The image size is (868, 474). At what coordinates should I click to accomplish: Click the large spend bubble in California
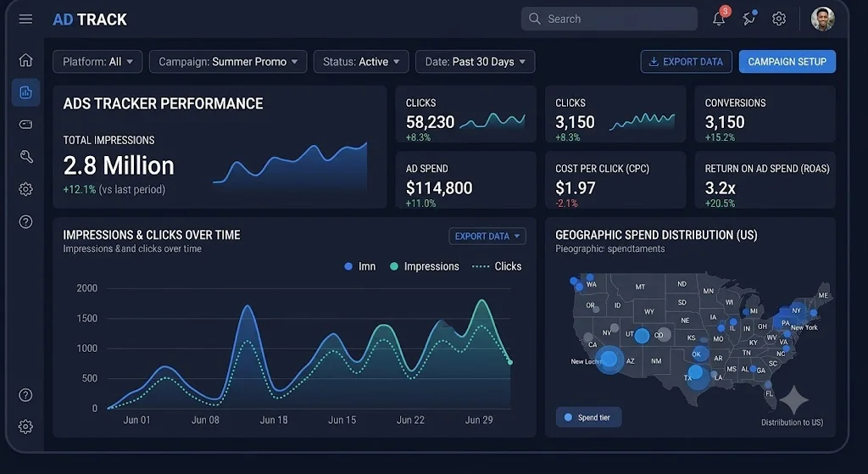(609, 360)
